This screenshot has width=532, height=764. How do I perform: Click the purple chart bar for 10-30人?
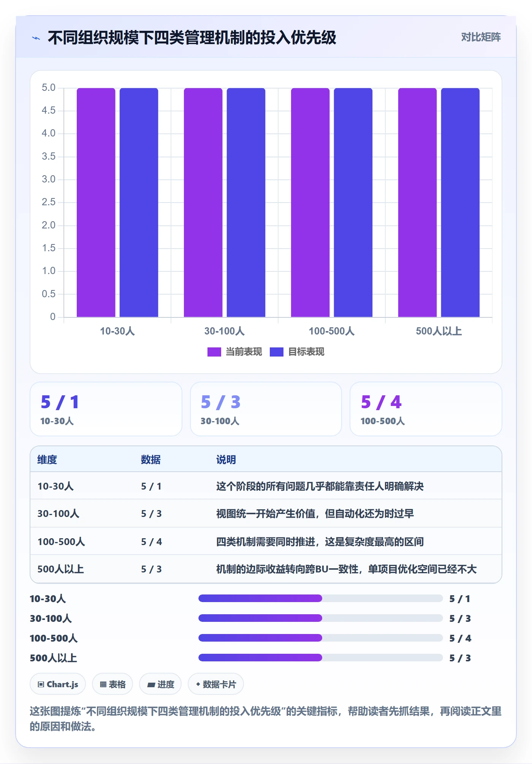point(96,203)
